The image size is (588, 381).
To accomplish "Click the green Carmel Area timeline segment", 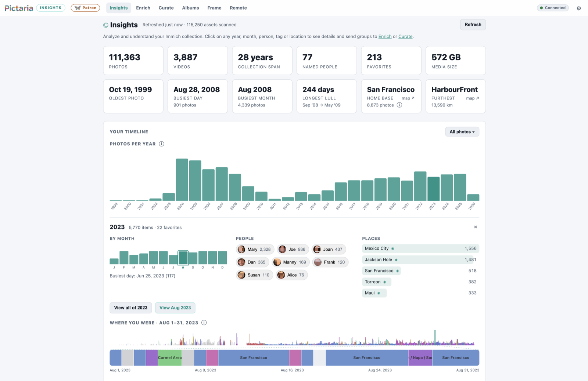I will (170, 358).
